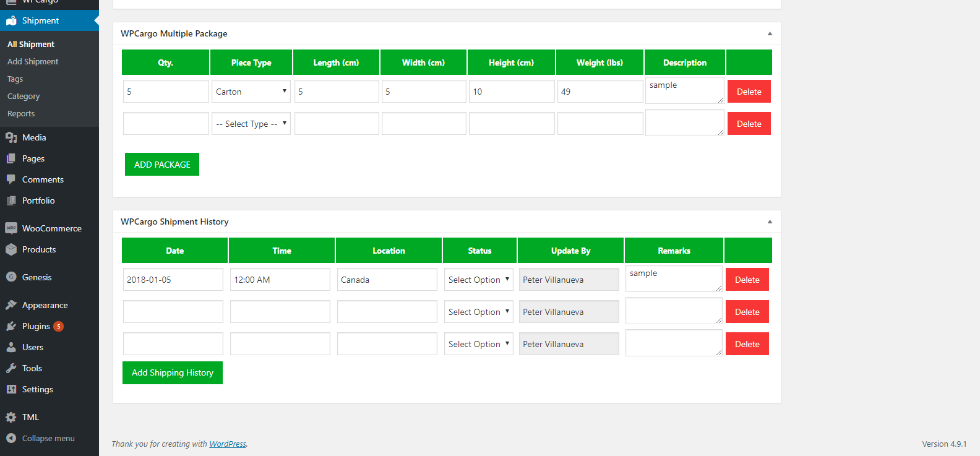980x456 pixels.
Task: Click the Pages icon in sidebar
Action: (x=11, y=158)
